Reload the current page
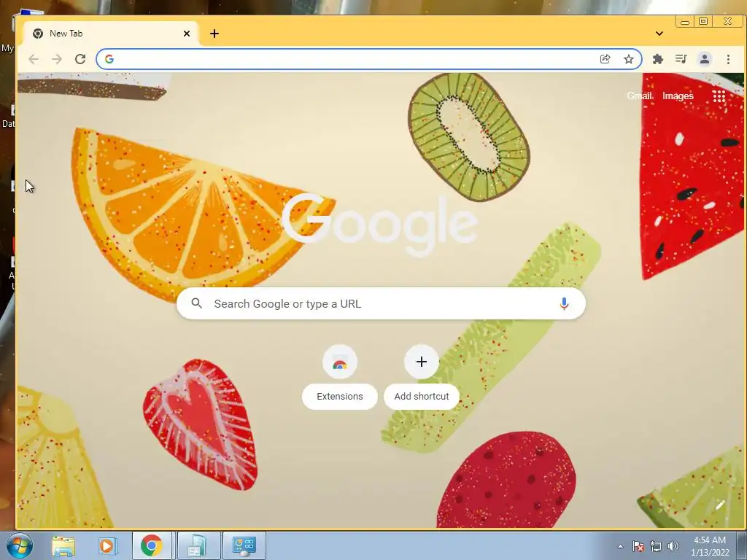Viewport: 747px width, 560px height. (80, 59)
